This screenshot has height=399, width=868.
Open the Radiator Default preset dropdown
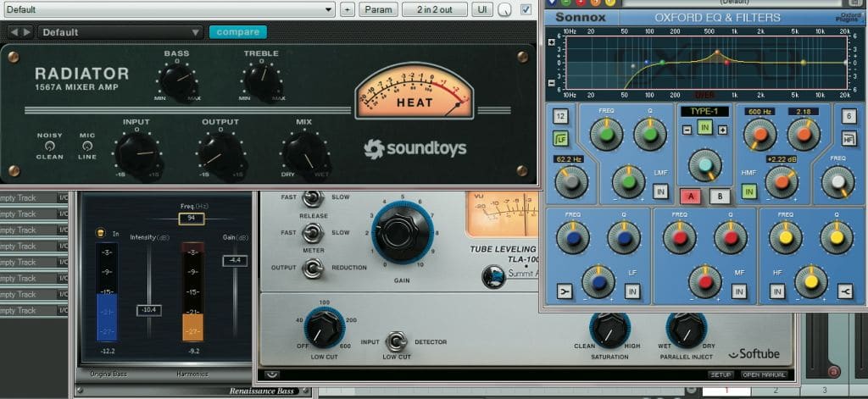click(120, 32)
